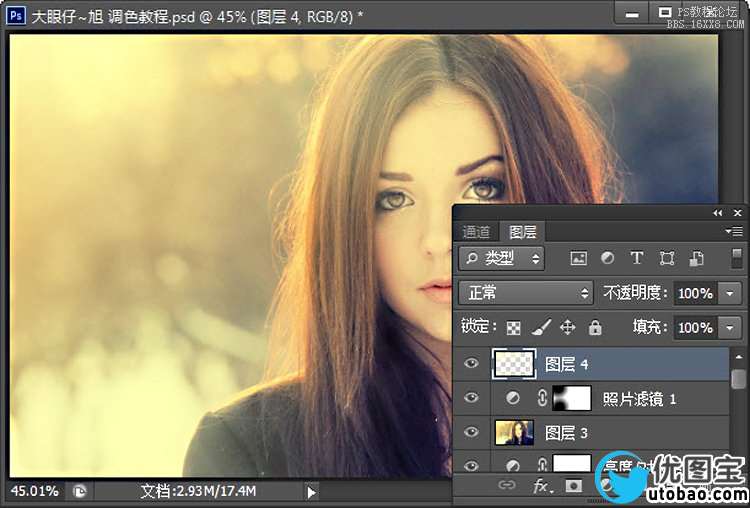Viewport: 750px width, 508px height.
Task: Open the 类型 filter type dropdown
Action: click(501, 259)
